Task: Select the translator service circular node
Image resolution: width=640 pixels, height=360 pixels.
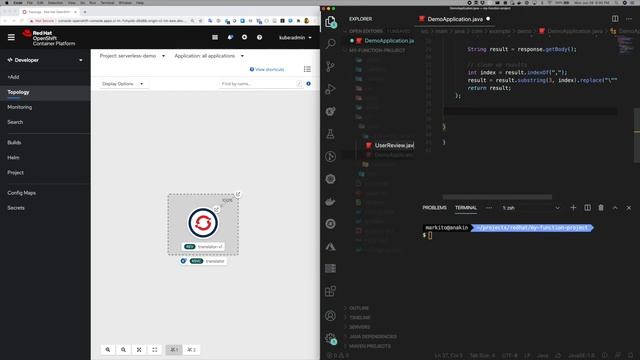Action: coord(203,223)
